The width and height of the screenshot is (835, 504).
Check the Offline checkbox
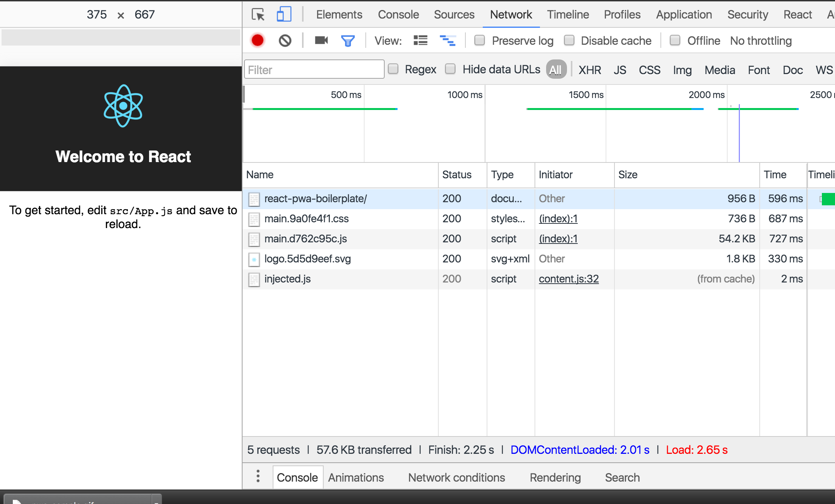click(675, 40)
